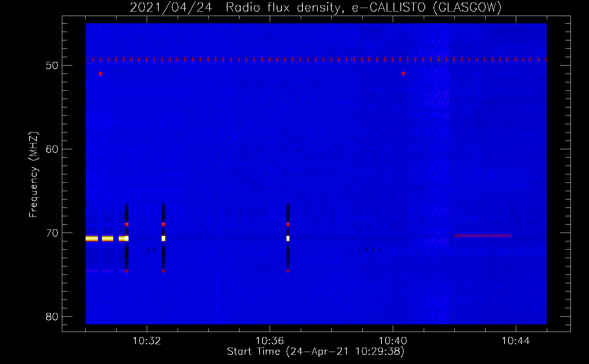The height and width of the screenshot is (364, 589).
Task: Click the bright yellow burst near 10:36:30
Action: [288, 238]
